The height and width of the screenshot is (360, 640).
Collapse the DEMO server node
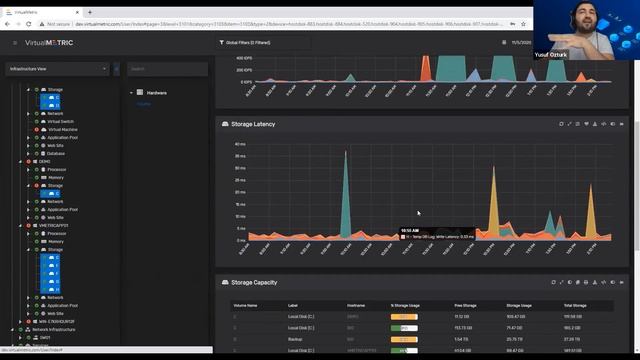[x=20, y=162]
